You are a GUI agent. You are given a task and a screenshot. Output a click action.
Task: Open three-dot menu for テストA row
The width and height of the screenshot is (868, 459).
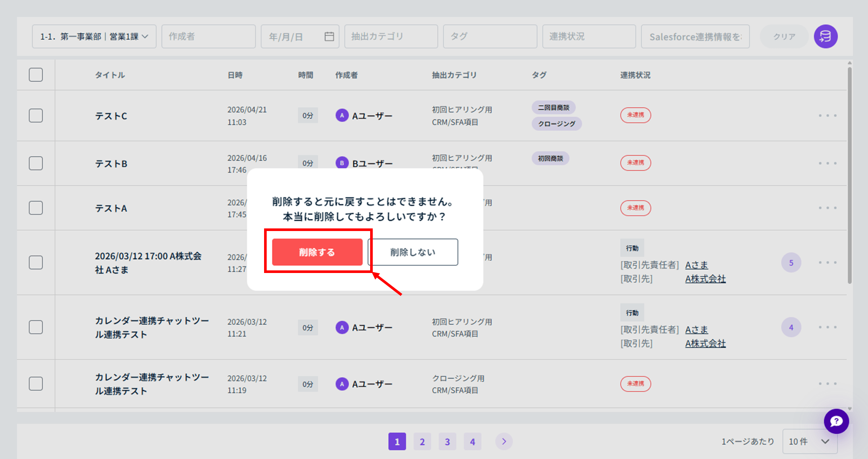tap(827, 208)
